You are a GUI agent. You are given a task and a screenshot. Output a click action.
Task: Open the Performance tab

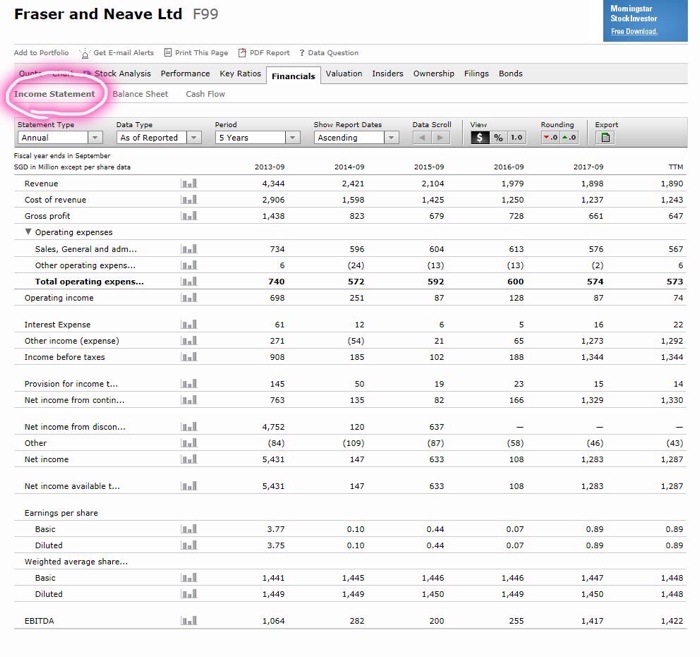(185, 74)
